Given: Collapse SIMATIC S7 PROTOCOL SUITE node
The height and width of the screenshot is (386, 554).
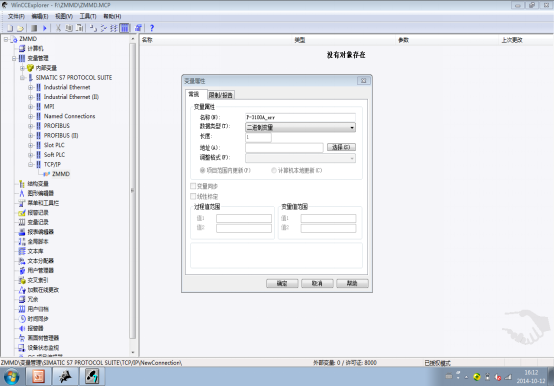Looking at the screenshot, I should pos(22,77).
